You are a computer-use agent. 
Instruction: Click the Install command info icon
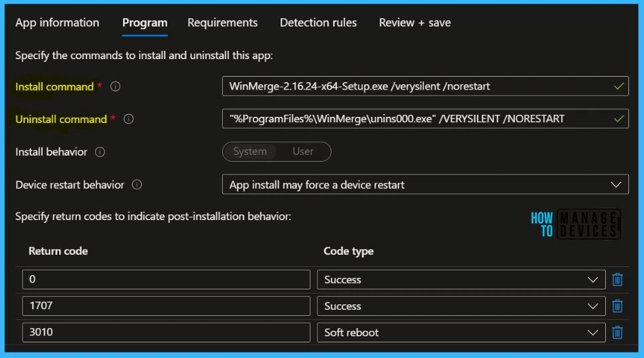point(115,87)
